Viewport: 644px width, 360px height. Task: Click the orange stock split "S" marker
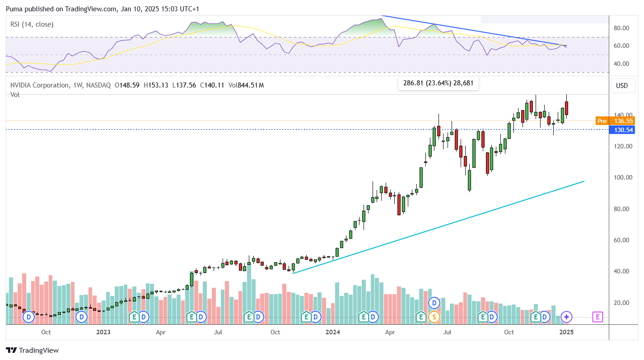point(434,317)
